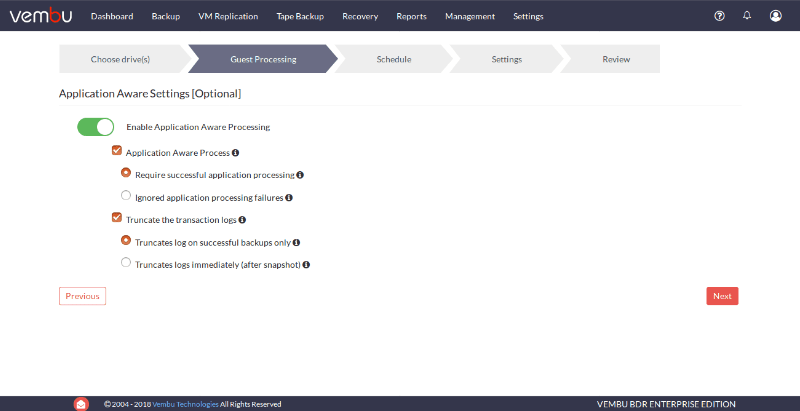
Task: Click info icon beside Truncate the transaction logs
Action: [242, 220]
